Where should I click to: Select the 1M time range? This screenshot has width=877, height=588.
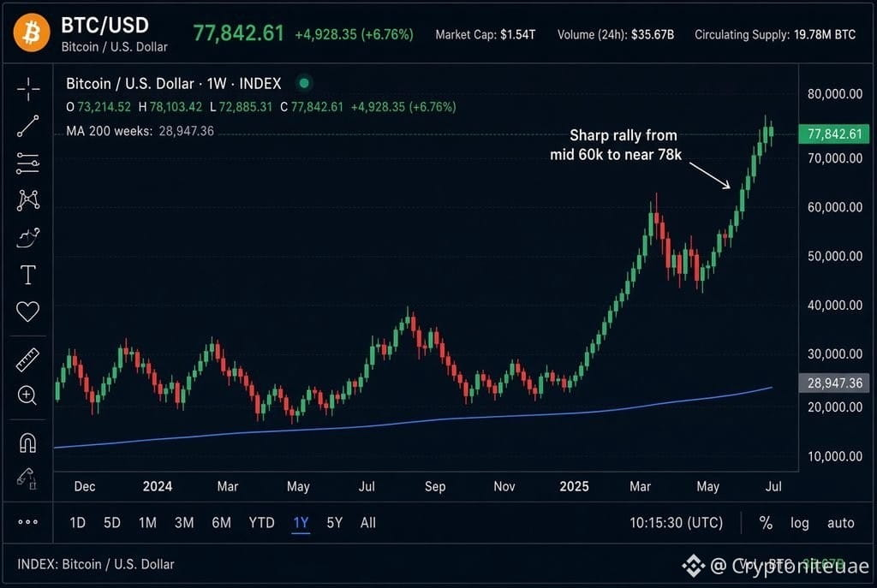coord(147,523)
